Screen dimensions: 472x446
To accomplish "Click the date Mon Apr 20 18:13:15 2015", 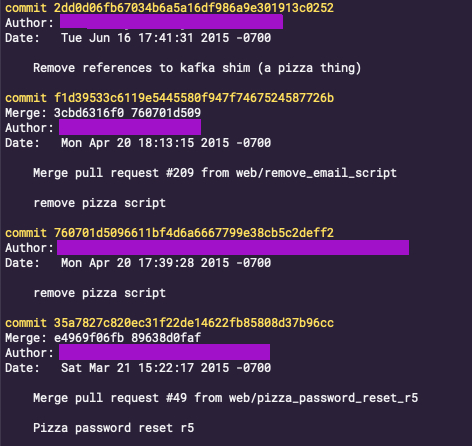I will 145,143.
